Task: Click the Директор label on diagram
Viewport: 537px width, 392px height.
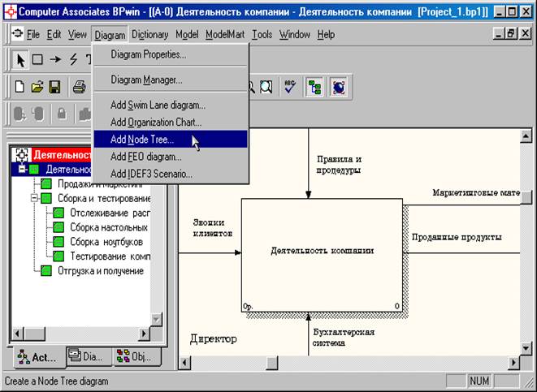Action: [214, 339]
